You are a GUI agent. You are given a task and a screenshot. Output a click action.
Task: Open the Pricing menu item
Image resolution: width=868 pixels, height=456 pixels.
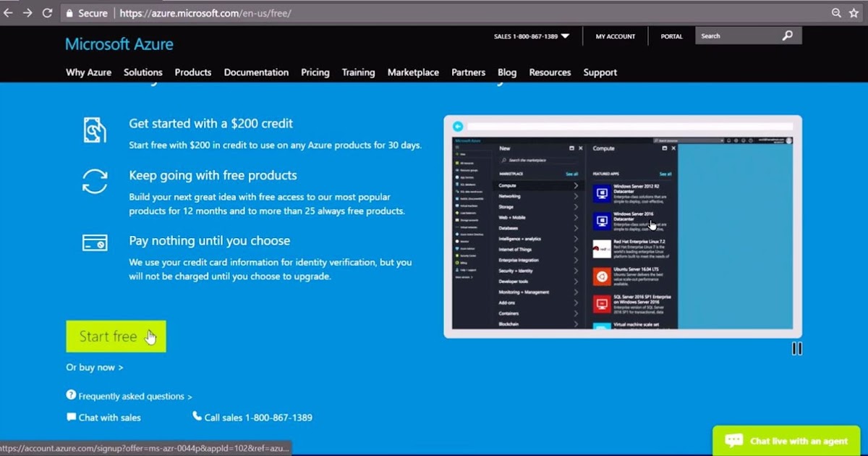[315, 72]
